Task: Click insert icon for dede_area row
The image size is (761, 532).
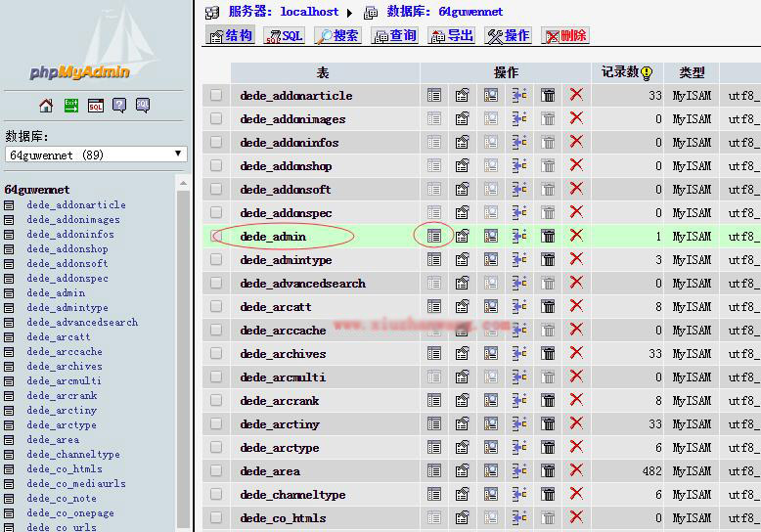Action: [x=518, y=471]
